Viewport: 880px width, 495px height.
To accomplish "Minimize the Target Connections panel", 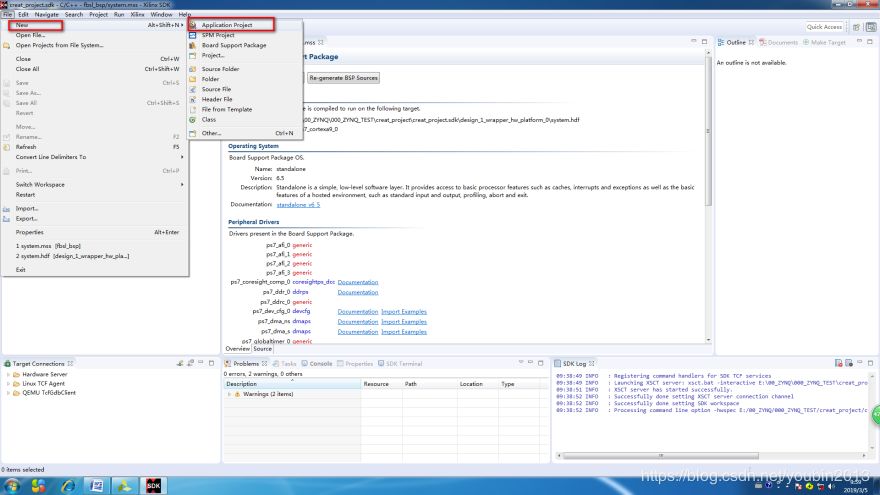I will tap(201, 363).
